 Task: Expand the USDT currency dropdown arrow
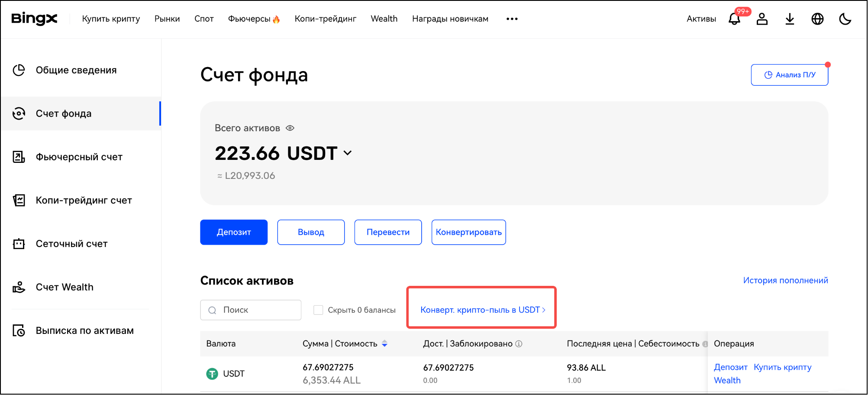[x=347, y=153]
